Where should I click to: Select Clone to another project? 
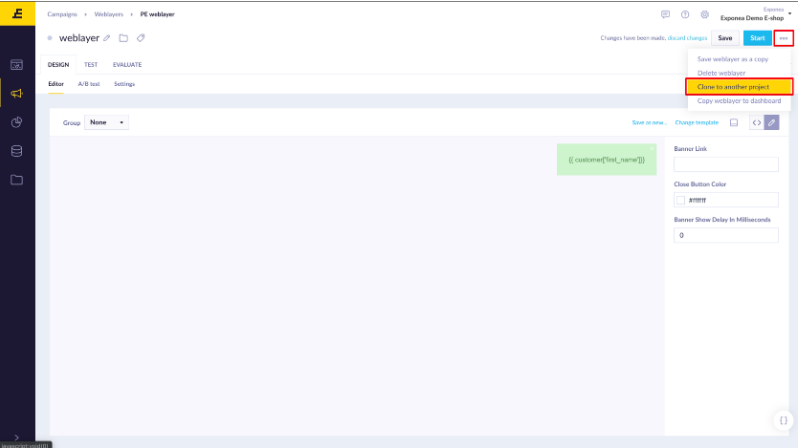point(739,87)
